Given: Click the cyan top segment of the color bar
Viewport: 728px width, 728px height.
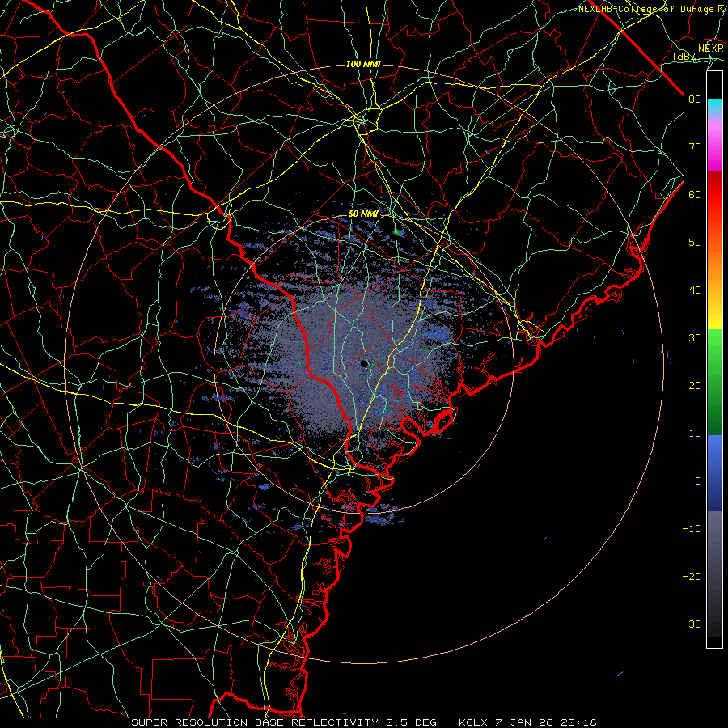Looking at the screenshot, I should point(714,107).
